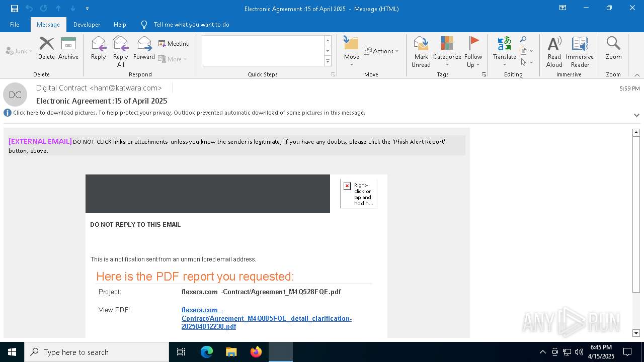Viewport: 644px width, 362px height.
Task: Delete this message
Action: (46, 49)
